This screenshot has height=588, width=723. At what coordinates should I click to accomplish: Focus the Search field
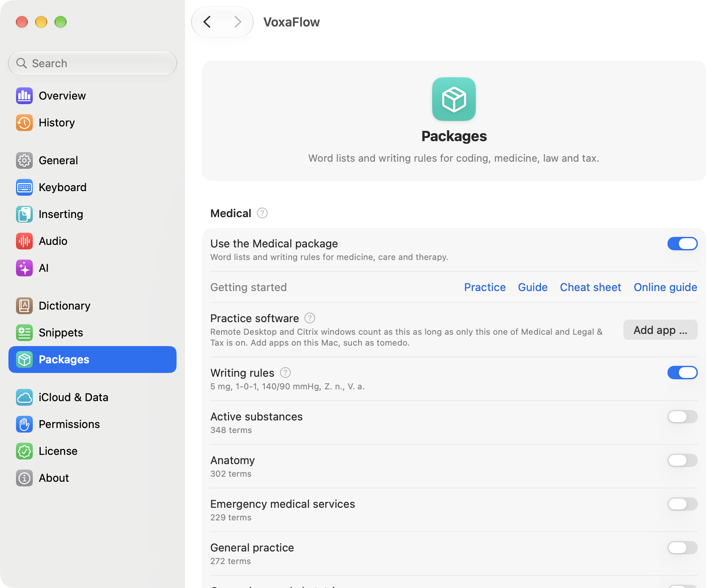click(92, 63)
